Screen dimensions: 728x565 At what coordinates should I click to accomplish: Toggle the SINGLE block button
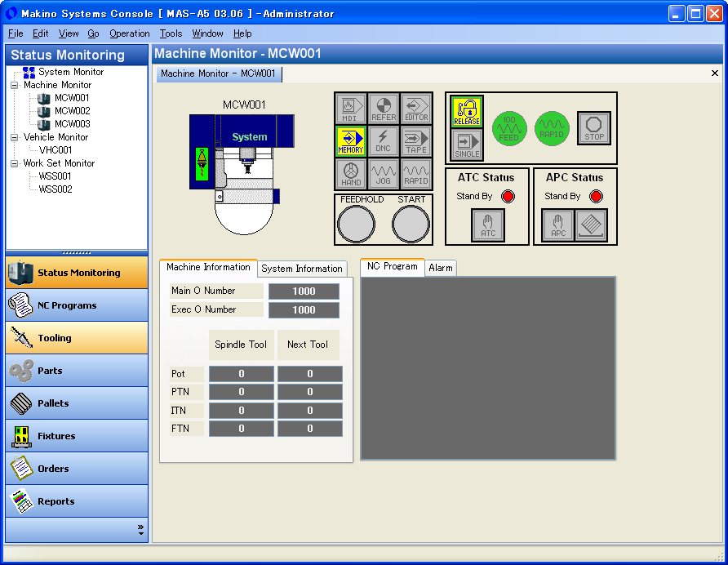(x=467, y=145)
